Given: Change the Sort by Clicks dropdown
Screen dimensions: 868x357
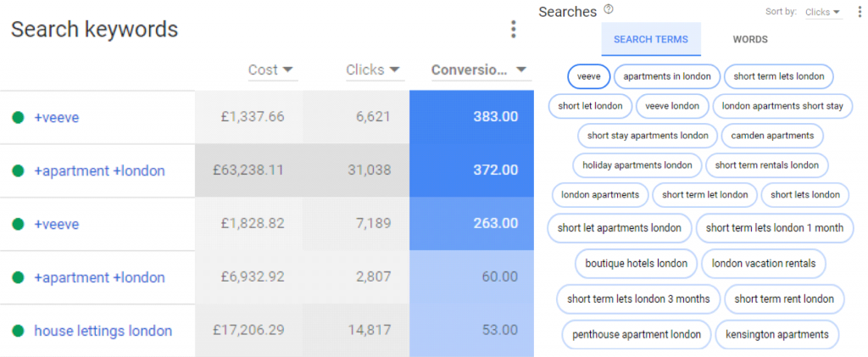Looking at the screenshot, I should [x=824, y=12].
